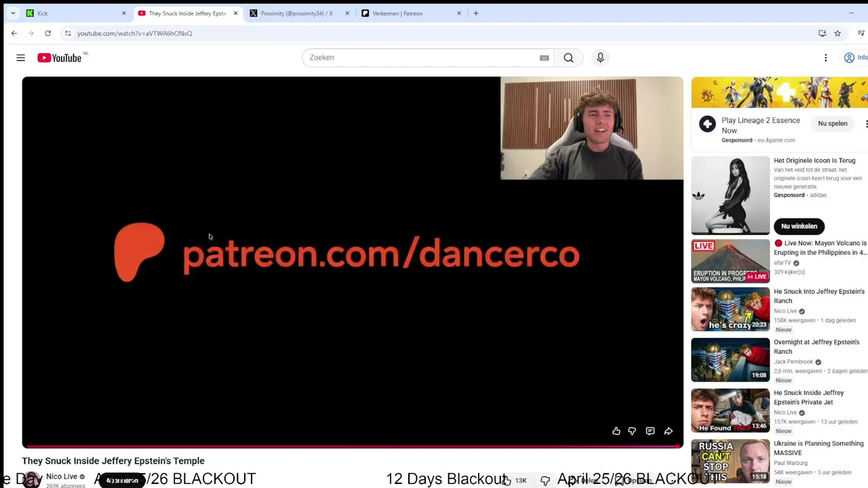Open Het Originele Icoon Is Terug ad

pyautogui.click(x=814, y=161)
